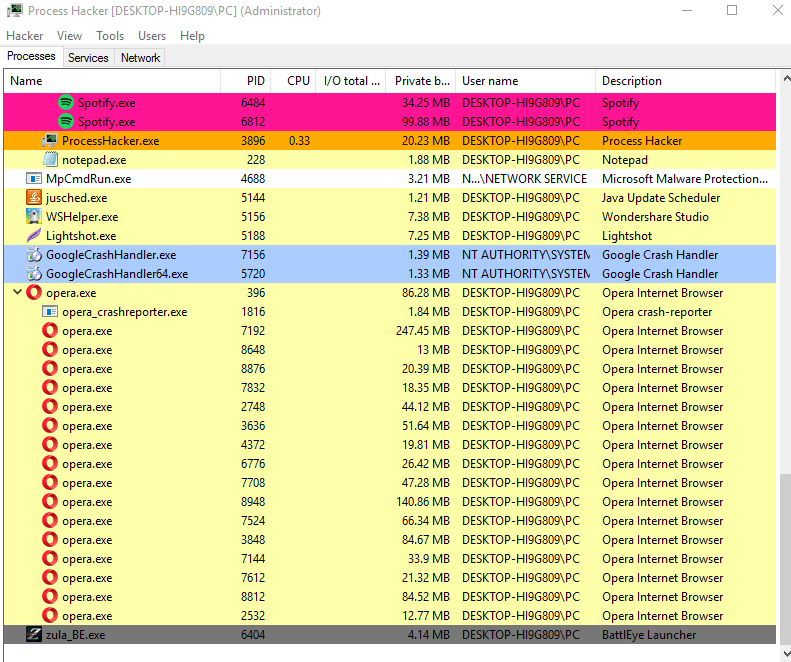791x662 pixels.
Task: Click PID 5720 in the list
Action: point(253,274)
